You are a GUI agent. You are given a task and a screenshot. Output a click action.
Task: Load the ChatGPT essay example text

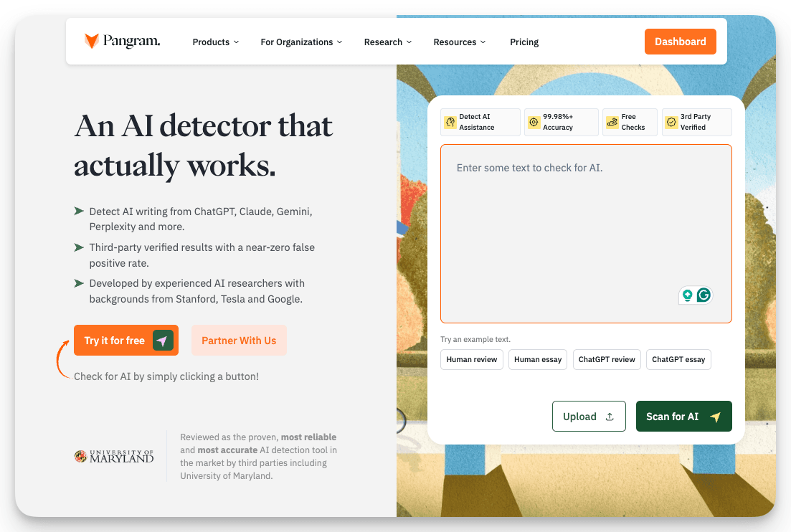point(678,359)
